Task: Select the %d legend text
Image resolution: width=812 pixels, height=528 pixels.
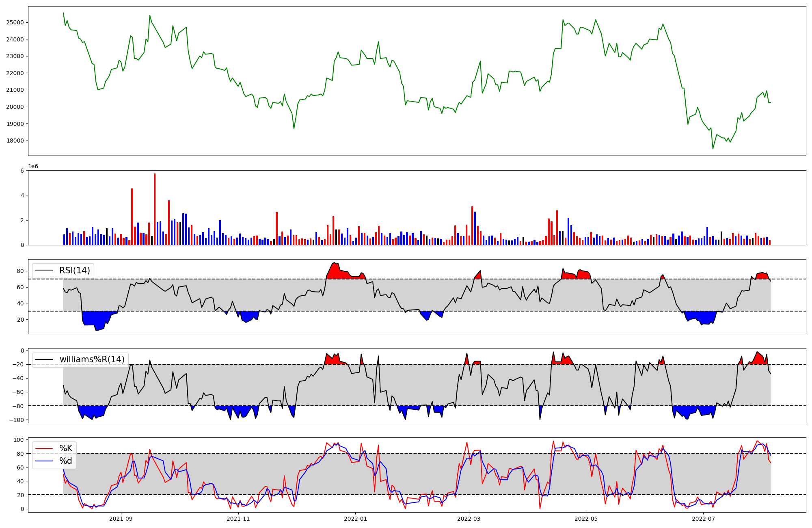Action: [x=66, y=461]
